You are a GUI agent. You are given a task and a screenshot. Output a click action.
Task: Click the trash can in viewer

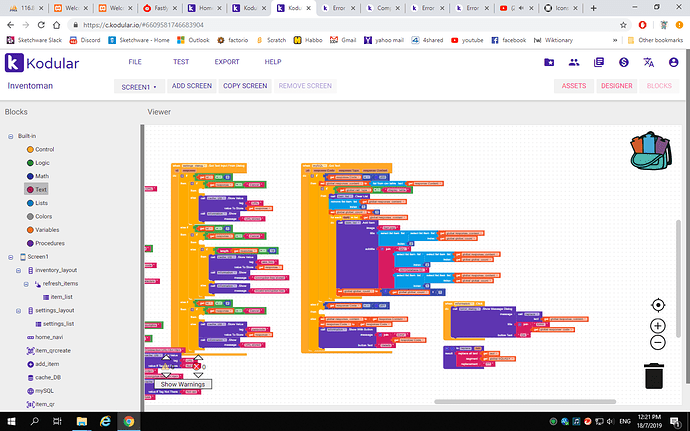[x=654, y=376]
